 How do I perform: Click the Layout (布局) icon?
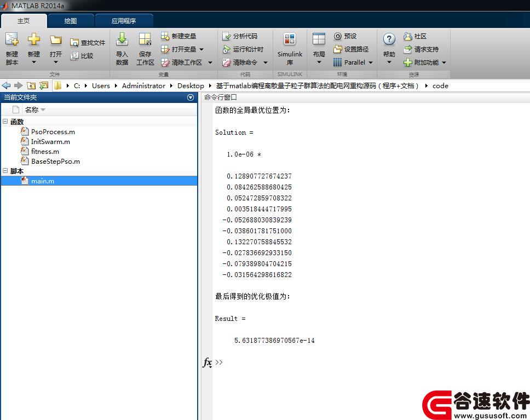click(319, 39)
